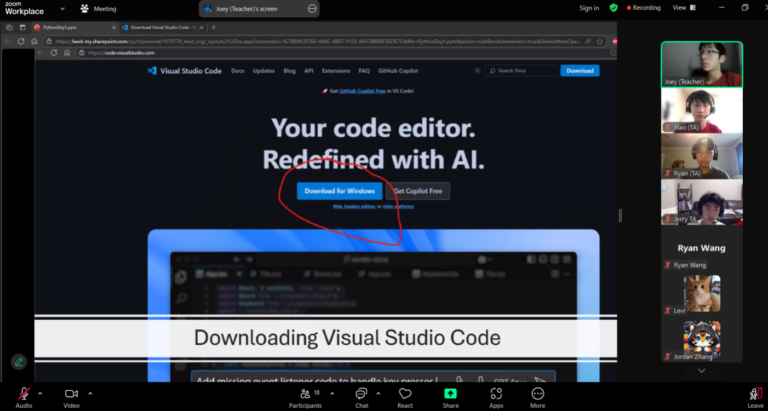Click the Get Copilot Free button

[418, 191]
